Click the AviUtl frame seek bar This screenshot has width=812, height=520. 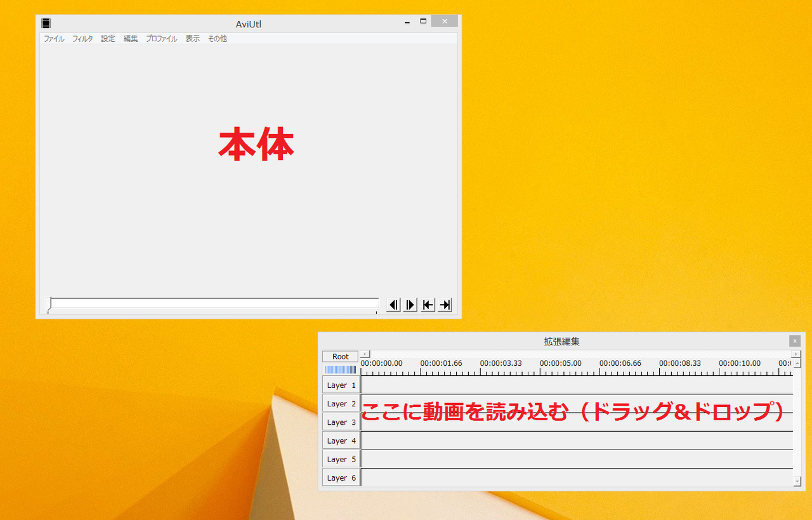[x=214, y=303]
